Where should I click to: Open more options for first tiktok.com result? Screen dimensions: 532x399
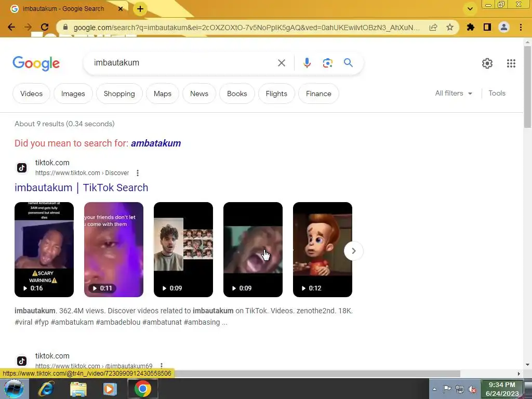pos(137,173)
